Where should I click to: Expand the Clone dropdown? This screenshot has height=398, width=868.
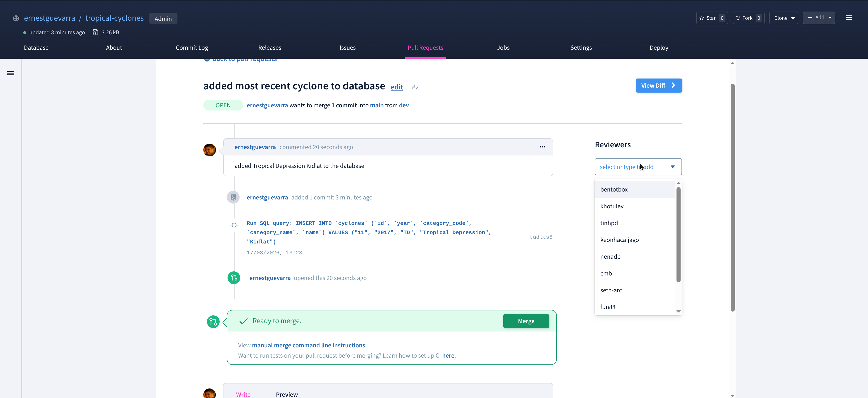(784, 18)
